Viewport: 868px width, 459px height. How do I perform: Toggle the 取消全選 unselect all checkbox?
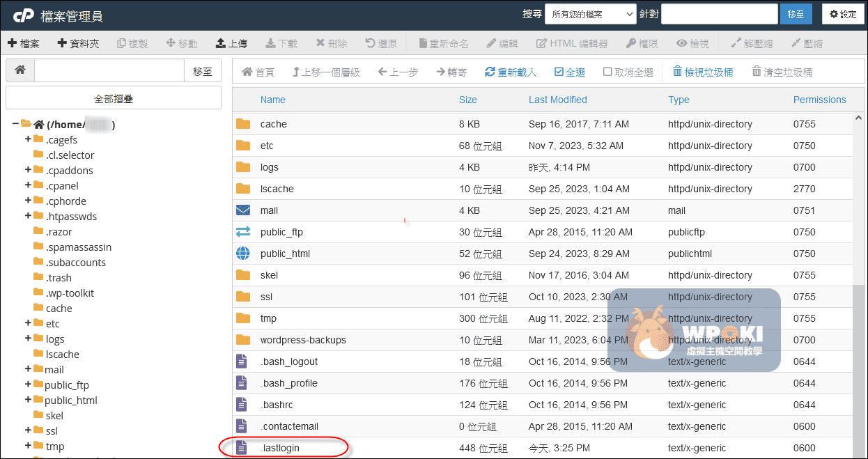click(607, 72)
